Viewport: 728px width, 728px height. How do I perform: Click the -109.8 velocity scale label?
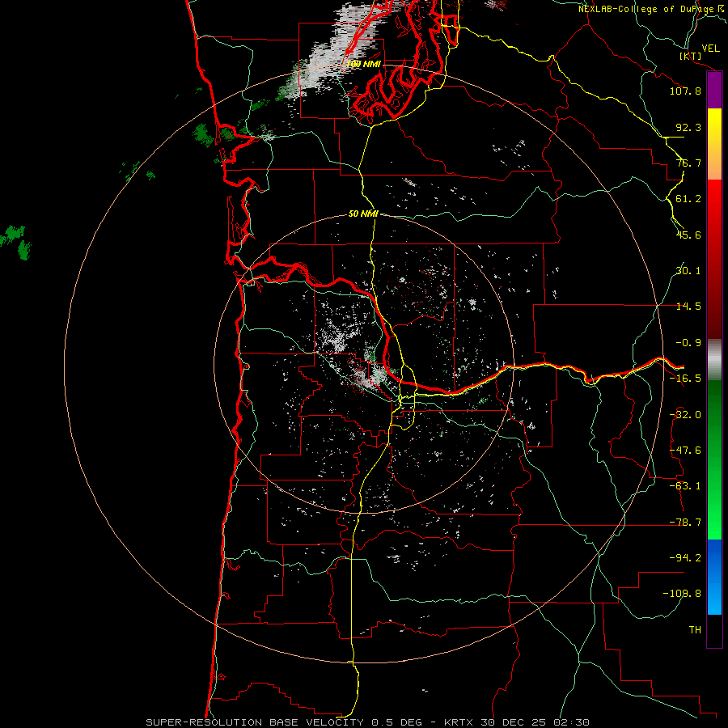tap(682, 594)
